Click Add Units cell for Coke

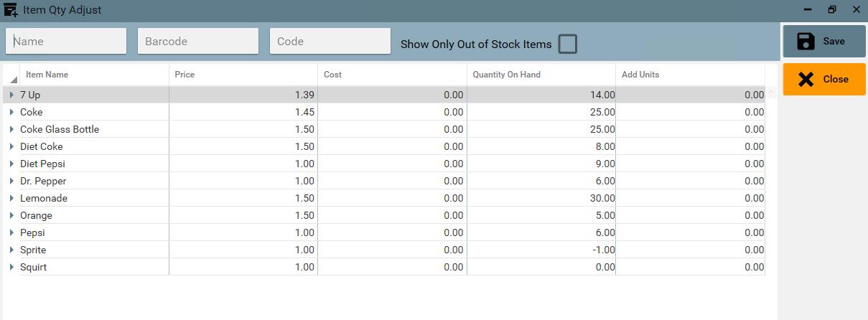[x=691, y=112]
